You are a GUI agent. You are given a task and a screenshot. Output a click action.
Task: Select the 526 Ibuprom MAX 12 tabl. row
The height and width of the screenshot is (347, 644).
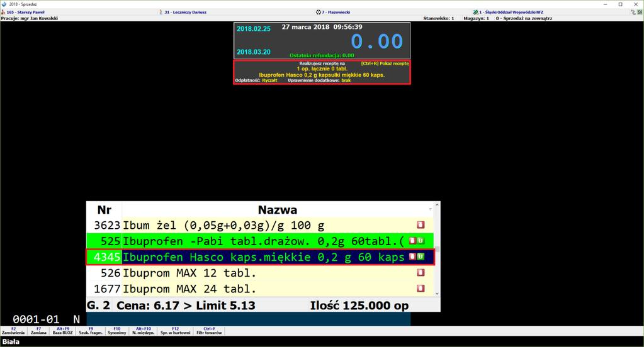260,273
